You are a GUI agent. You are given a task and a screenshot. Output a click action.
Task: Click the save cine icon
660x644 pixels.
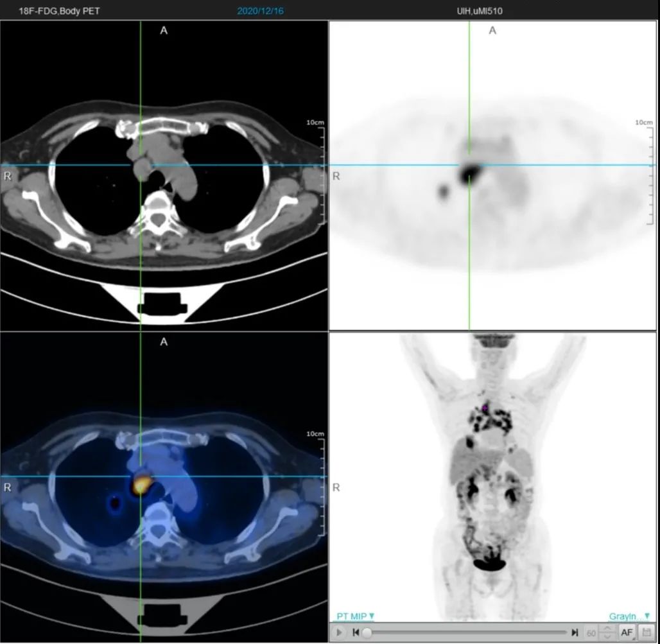click(647, 632)
